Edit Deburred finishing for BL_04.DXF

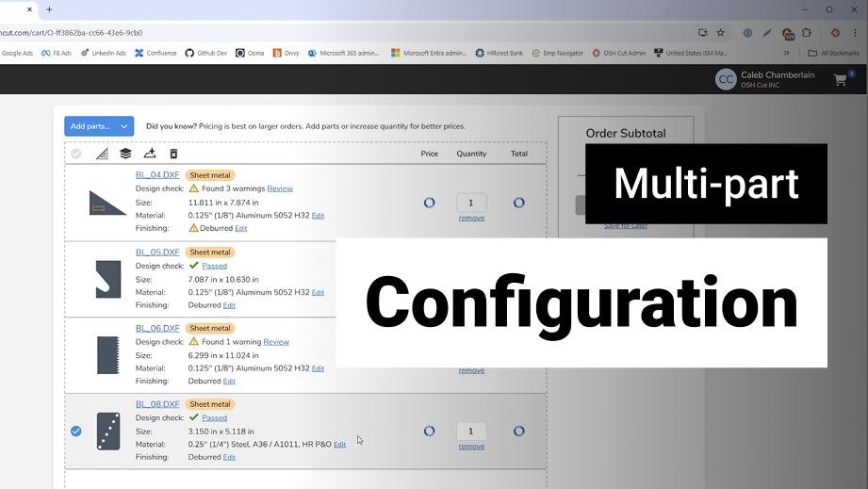tap(241, 228)
